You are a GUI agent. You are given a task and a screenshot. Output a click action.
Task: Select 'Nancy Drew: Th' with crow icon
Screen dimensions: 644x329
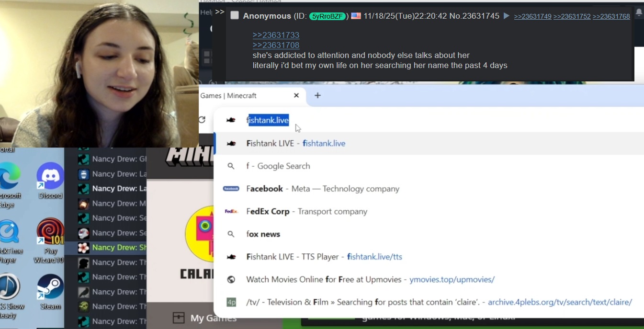coord(113,292)
